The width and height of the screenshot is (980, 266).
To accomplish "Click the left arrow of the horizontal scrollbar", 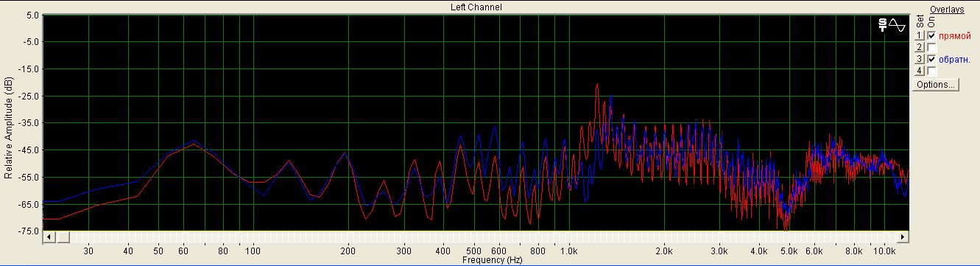I will 49,237.
